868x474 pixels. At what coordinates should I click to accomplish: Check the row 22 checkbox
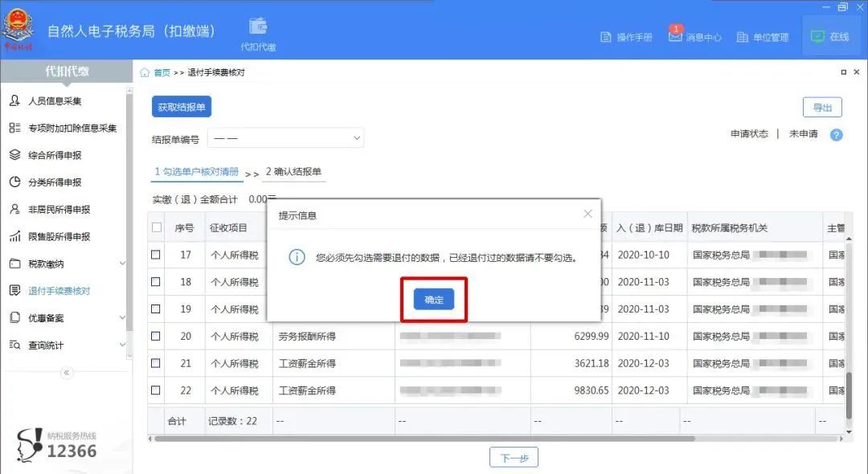click(x=156, y=390)
